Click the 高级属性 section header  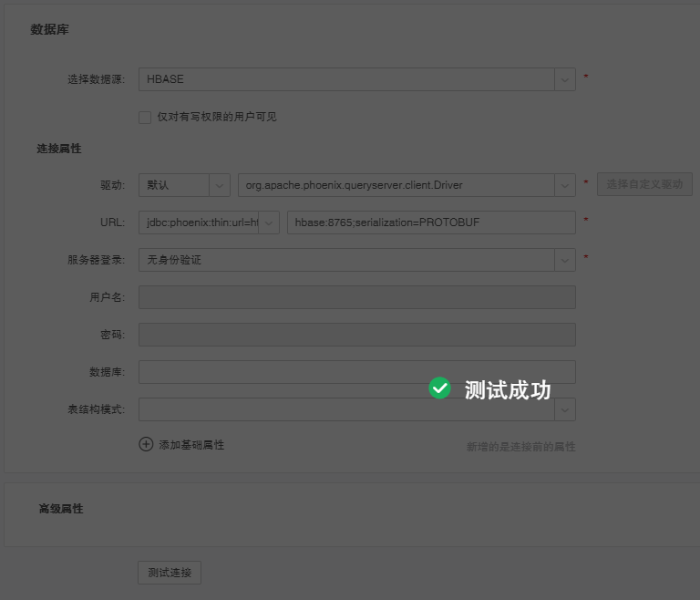(x=60, y=509)
